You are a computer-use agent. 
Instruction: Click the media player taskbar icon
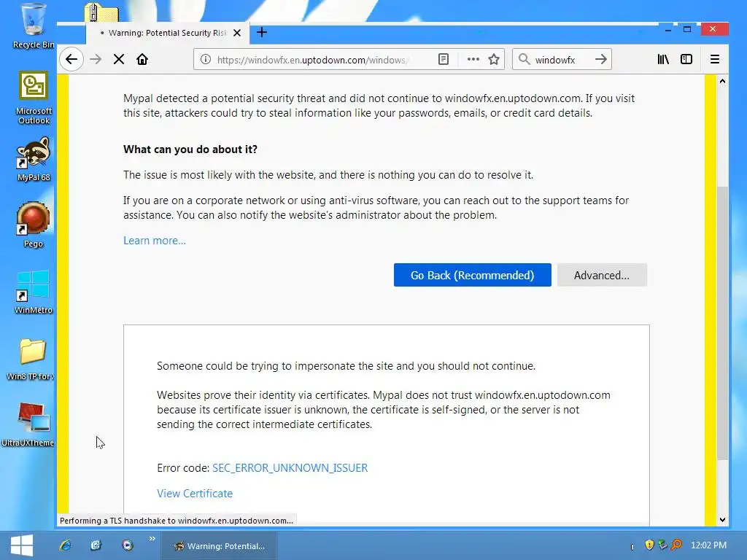pos(127,545)
